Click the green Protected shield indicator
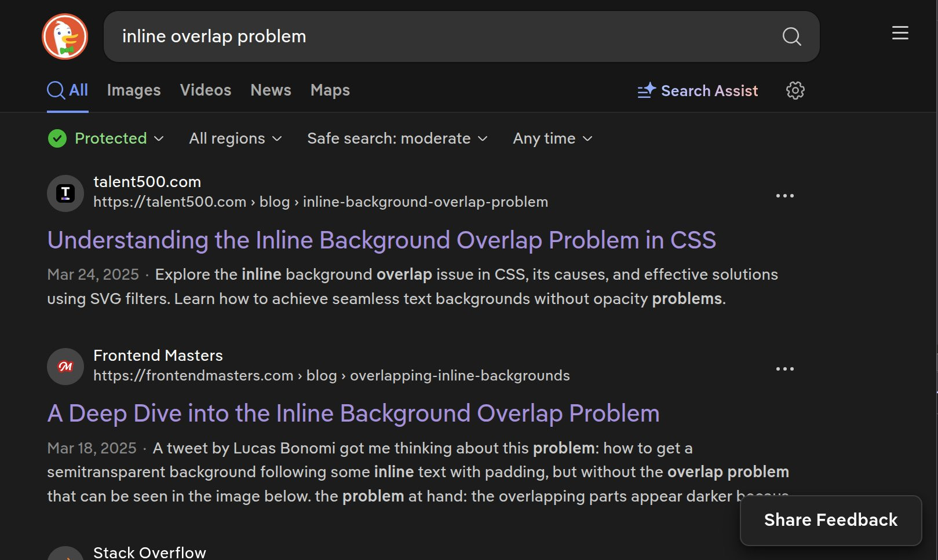 click(x=57, y=138)
